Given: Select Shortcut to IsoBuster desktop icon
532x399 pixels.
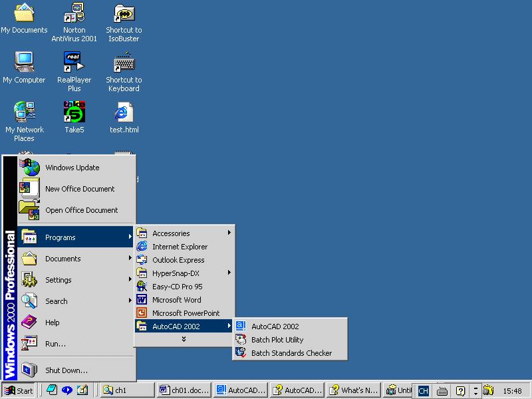Looking at the screenshot, I should click(x=124, y=23).
